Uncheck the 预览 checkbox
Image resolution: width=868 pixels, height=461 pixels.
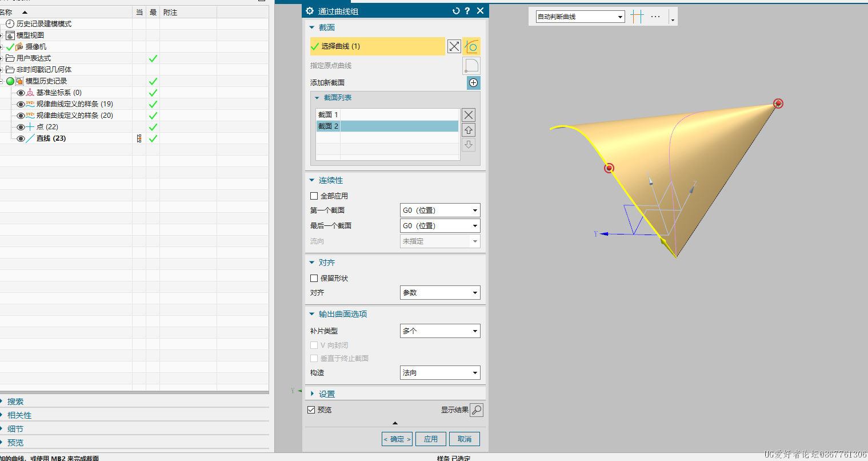[311, 410]
